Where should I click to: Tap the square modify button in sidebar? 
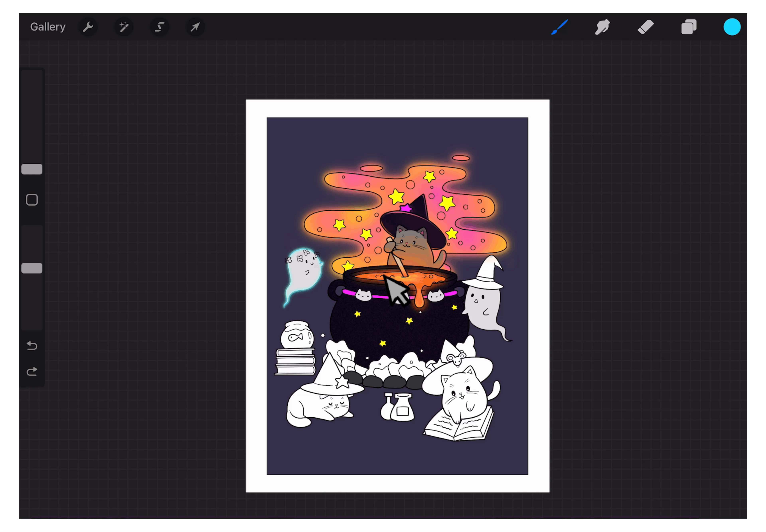(x=32, y=200)
